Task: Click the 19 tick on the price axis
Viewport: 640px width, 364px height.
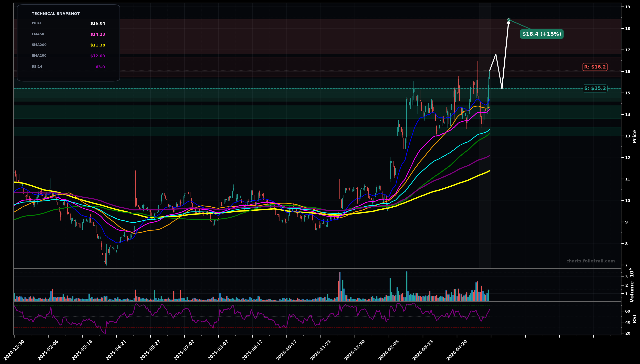Action: click(628, 7)
